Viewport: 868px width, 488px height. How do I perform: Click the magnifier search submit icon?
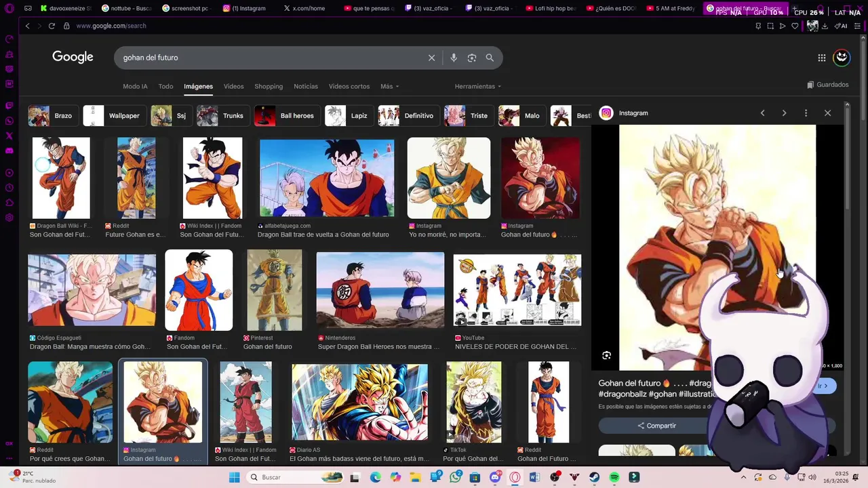(490, 58)
